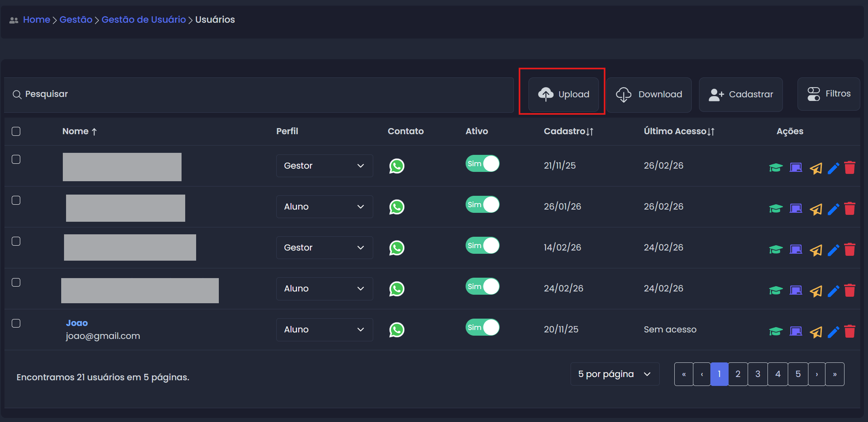Click the Upload button
The height and width of the screenshot is (422, 868).
click(563, 94)
